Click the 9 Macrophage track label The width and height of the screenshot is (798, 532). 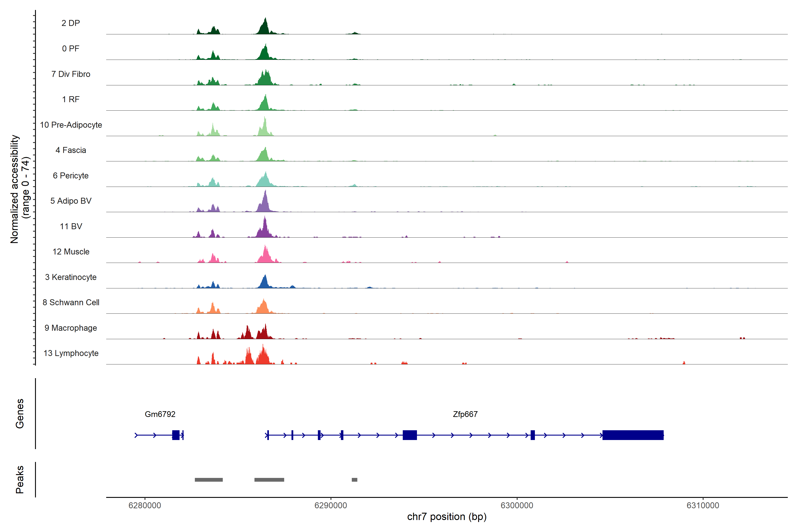click(x=70, y=328)
